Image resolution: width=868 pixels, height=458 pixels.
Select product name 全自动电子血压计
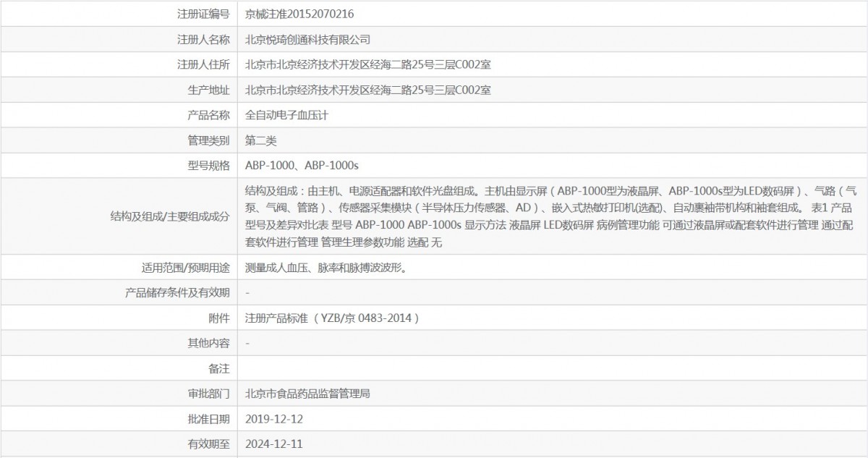point(287,115)
